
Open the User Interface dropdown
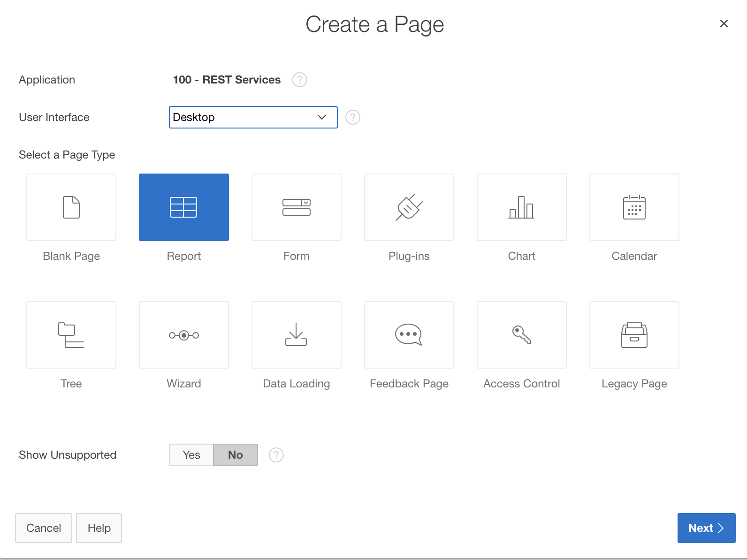(253, 117)
